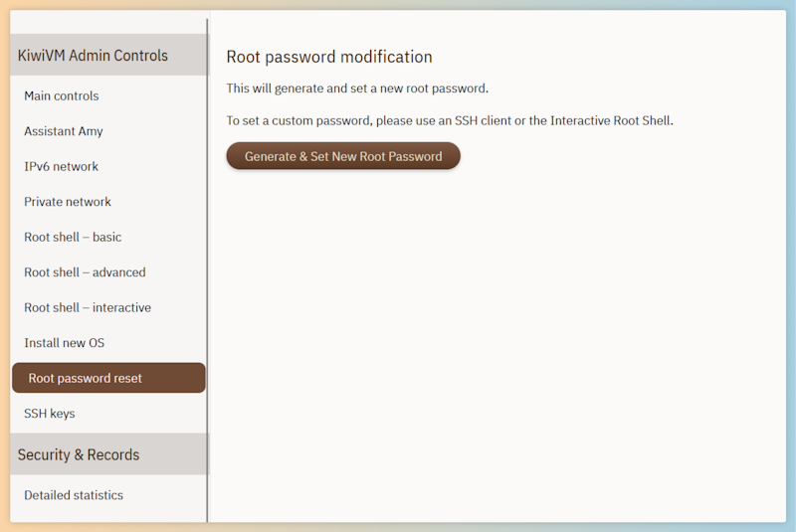Screen dimensions: 796x532
Task: Click the custom password instruction sentence
Action: click(450, 120)
